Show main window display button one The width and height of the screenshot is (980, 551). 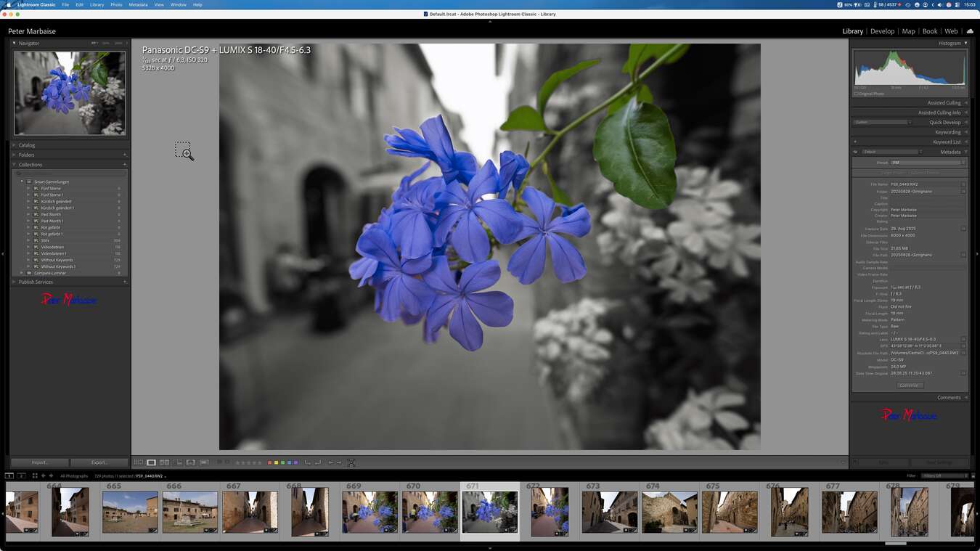(x=9, y=476)
